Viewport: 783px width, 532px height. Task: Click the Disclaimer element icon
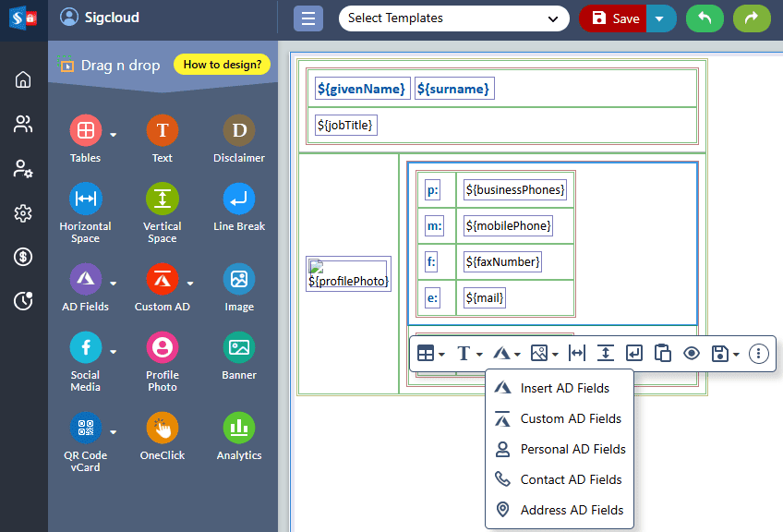coord(239,131)
